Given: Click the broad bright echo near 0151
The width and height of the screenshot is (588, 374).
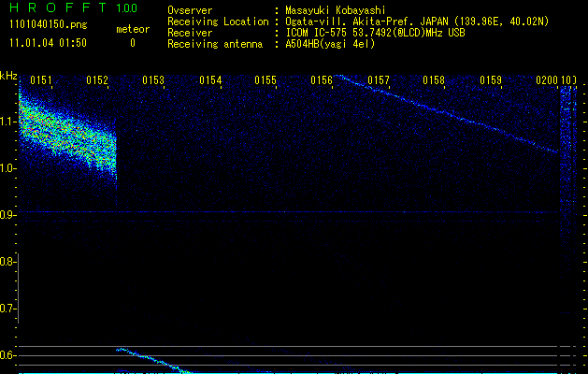Looking at the screenshot, I should point(67,137).
